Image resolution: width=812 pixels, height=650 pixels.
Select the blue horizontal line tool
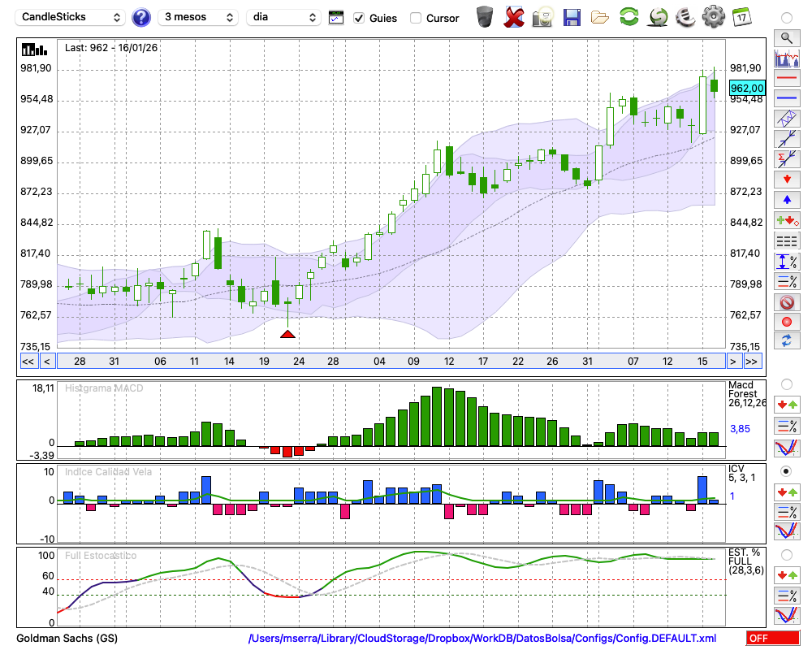[x=786, y=98]
